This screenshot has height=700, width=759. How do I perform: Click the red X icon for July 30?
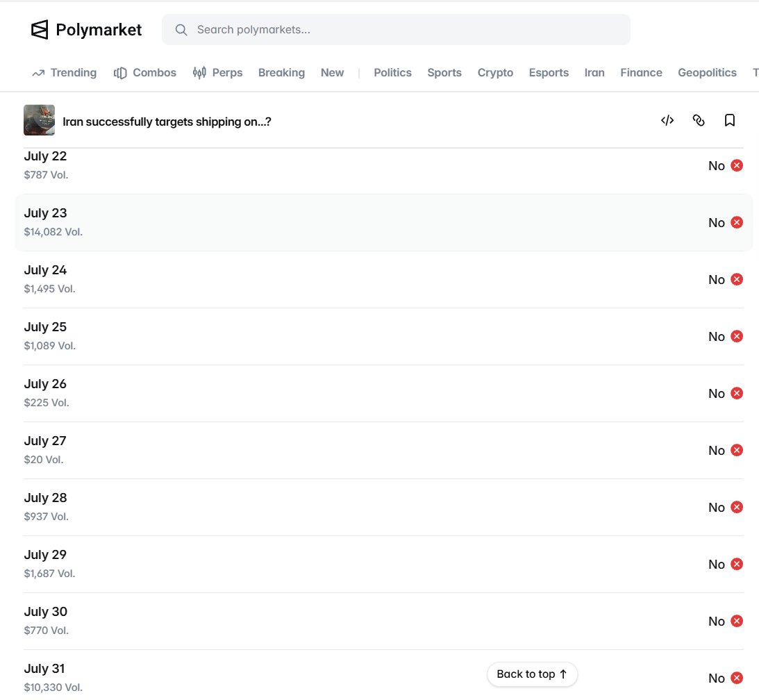[737, 621]
